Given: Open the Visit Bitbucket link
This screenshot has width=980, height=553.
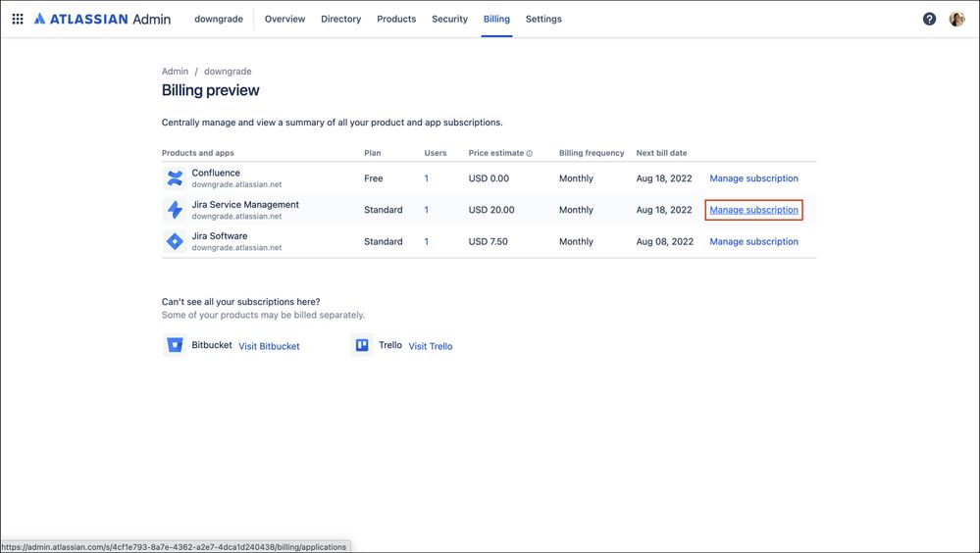Looking at the screenshot, I should coord(270,346).
